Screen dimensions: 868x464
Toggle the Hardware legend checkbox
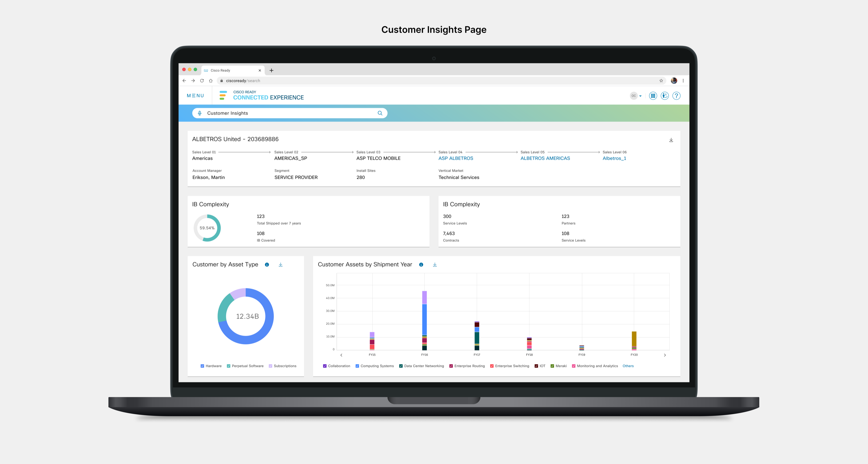(202, 366)
